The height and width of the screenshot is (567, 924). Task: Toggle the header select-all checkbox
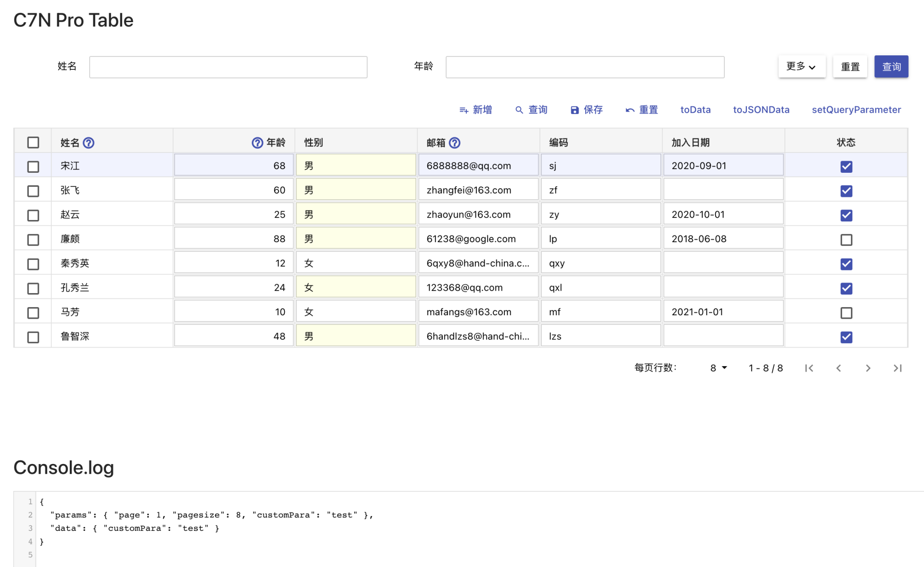(33, 142)
